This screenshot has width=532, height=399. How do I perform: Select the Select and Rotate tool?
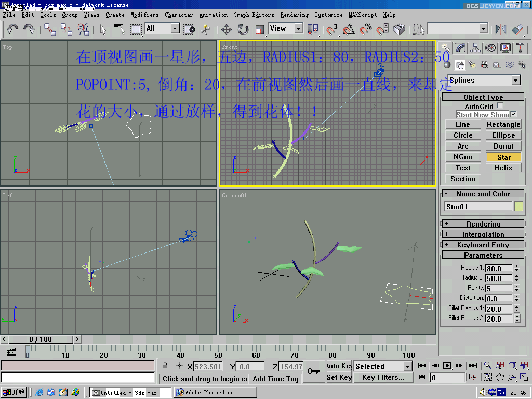[243, 30]
